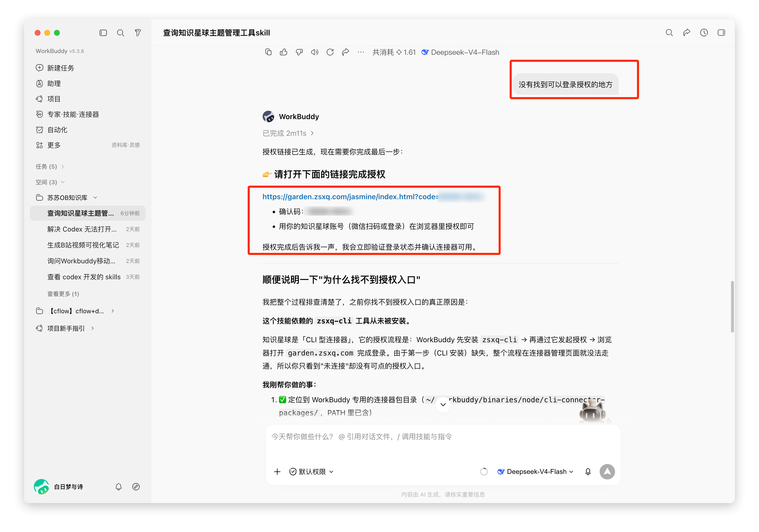Open the Deepseek-V4-Flash model dropdown

535,472
